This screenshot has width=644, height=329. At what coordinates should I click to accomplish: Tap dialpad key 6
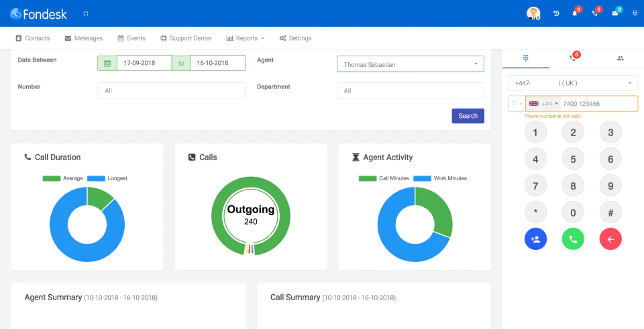pyautogui.click(x=610, y=159)
